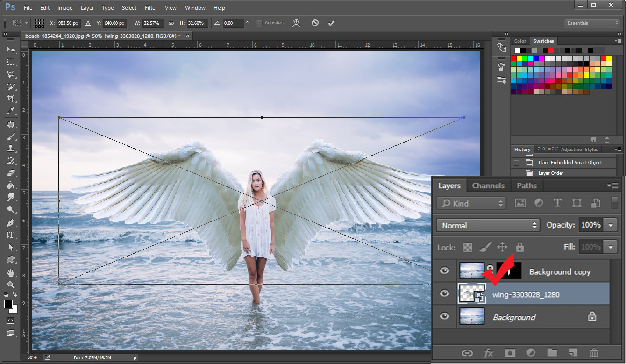The width and height of the screenshot is (626, 364).
Task: Pick a red swatch from the Swatches panel
Action: [x=514, y=57]
